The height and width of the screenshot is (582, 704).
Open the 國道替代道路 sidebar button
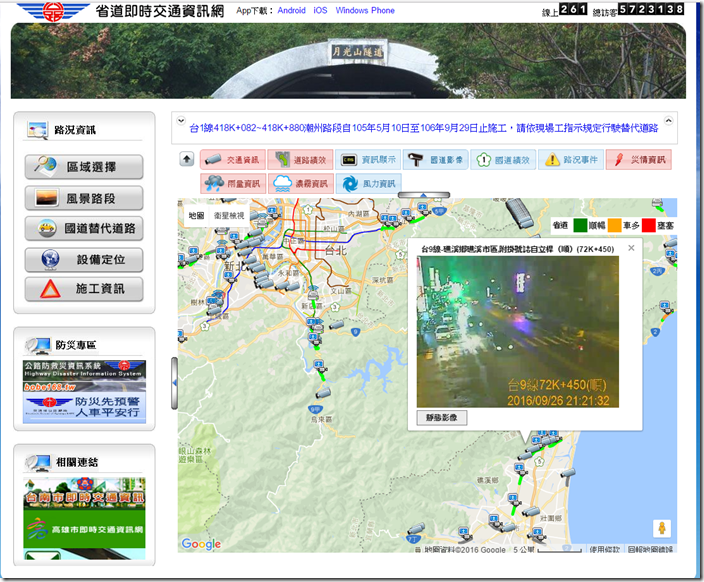tap(84, 229)
